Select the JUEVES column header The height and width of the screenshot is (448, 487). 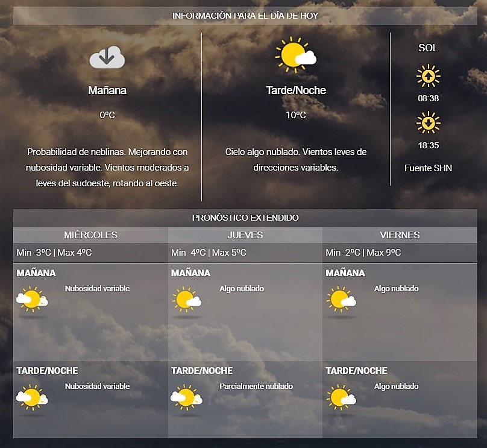coord(245,235)
